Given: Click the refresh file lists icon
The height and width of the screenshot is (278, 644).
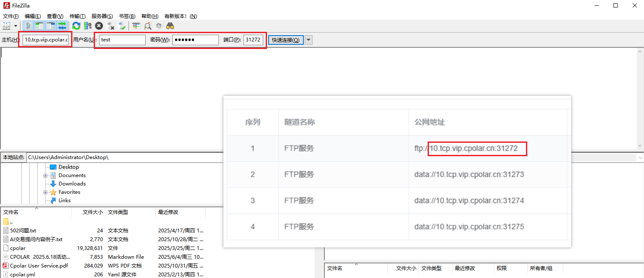Looking at the screenshot, I should 76,26.
